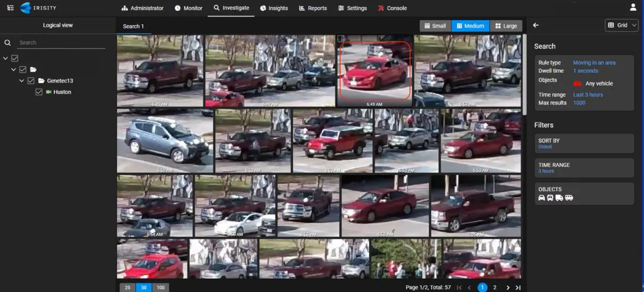Go to page 2

(495, 288)
